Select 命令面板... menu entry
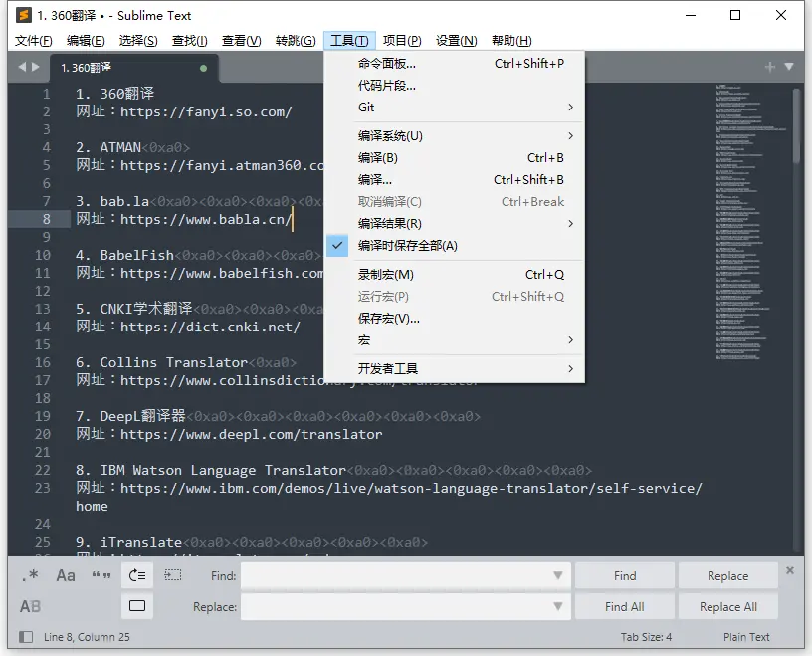 coord(454,64)
